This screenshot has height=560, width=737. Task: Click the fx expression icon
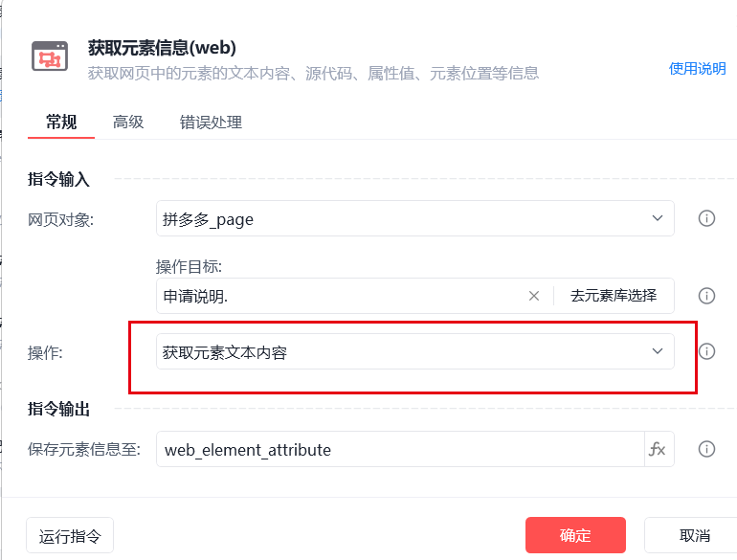tap(658, 449)
